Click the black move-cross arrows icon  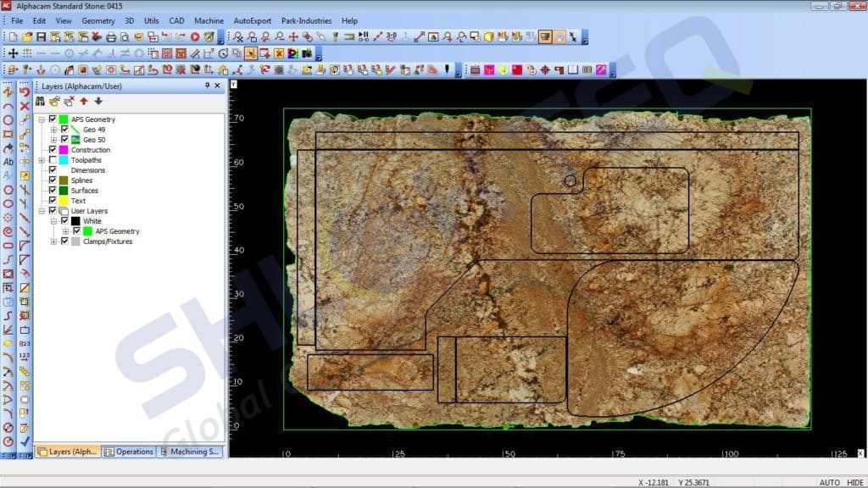13,53
